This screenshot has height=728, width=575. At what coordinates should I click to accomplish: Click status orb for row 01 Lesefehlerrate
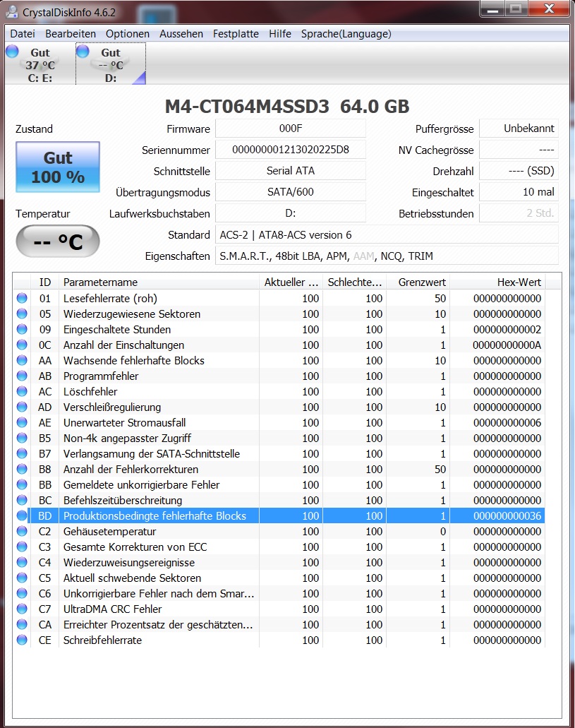coord(22,298)
